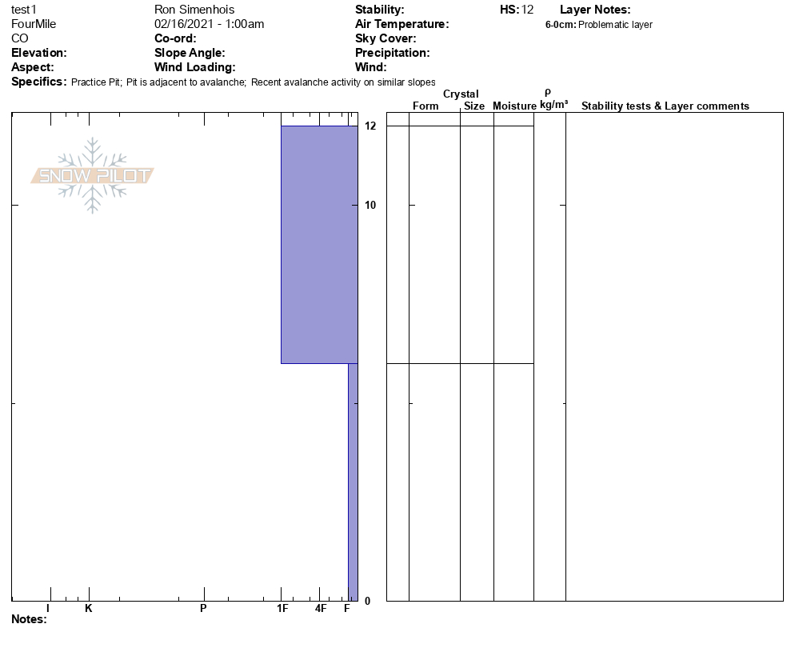Click the date 02/16/2021 - 1:00am
This screenshot has width=795, height=672.
click(x=209, y=24)
